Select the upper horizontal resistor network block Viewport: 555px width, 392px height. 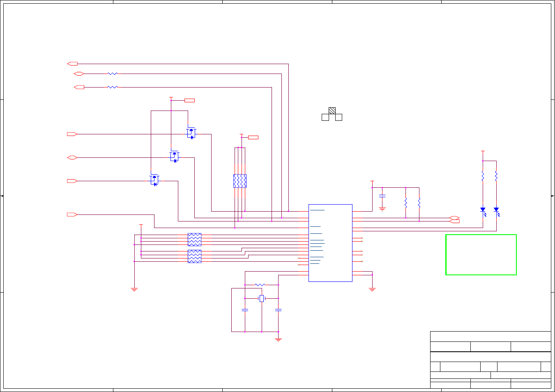[195, 240]
